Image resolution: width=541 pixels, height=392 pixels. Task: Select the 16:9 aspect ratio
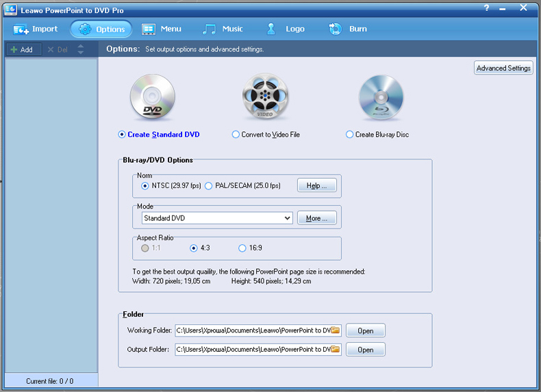click(x=250, y=248)
